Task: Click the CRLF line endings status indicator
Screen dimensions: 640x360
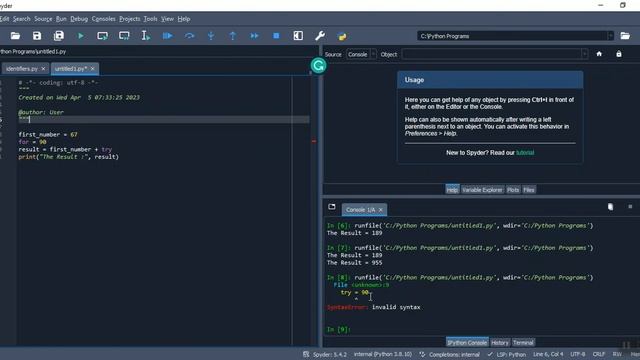Action: (x=599, y=354)
